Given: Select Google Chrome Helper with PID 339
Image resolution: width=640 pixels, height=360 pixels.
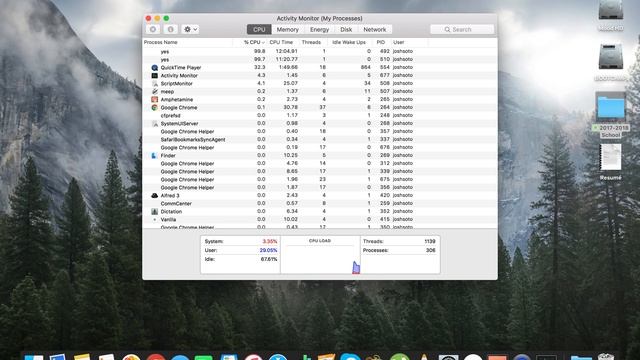Looking at the screenshot, I should (320, 171).
